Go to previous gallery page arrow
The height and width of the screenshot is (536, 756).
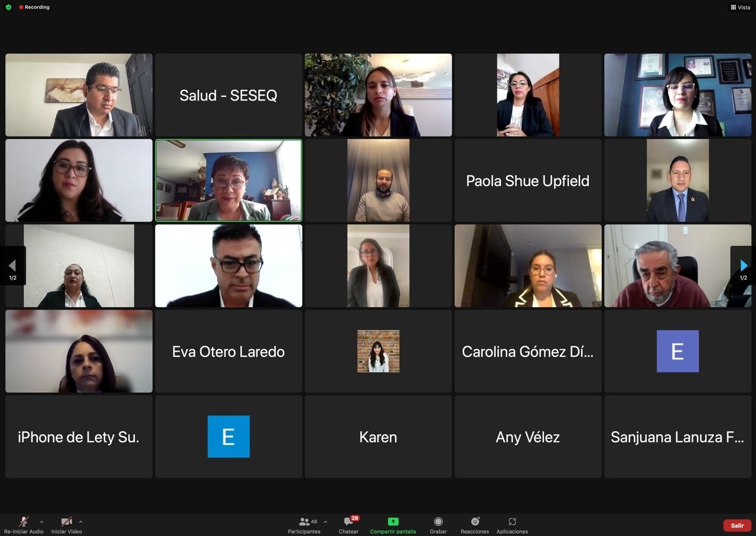pyautogui.click(x=12, y=266)
